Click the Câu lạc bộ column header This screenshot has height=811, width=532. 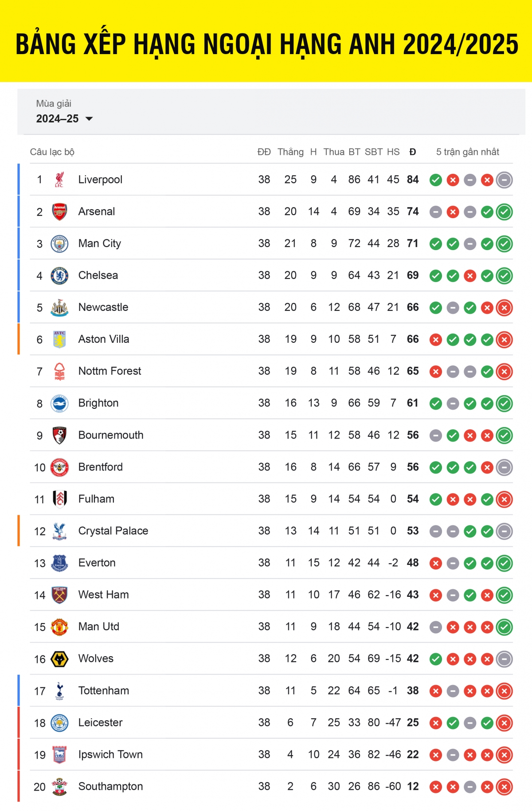tap(52, 152)
